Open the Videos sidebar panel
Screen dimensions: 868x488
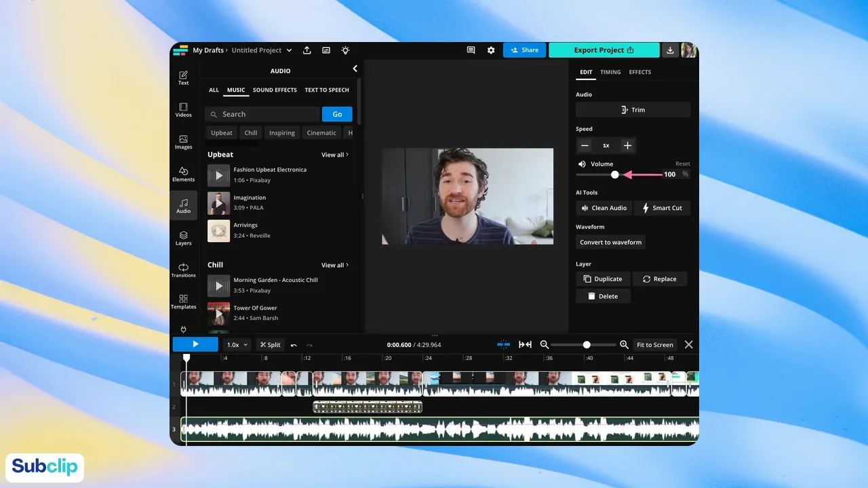coord(183,110)
